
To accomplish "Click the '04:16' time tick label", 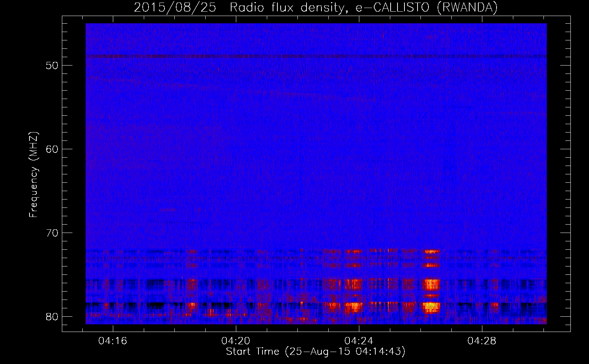I will click(x=113, y=341).
